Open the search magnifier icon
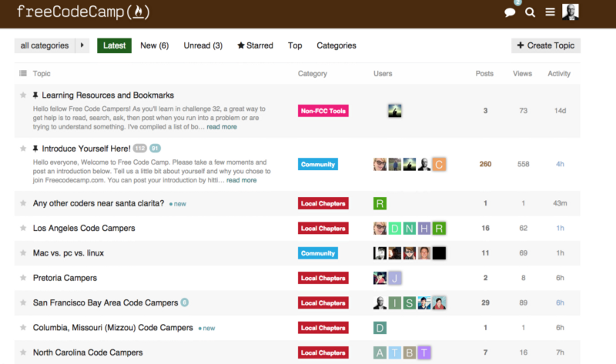The width and height of the screenshot is (616, 364). coord(530,12)
